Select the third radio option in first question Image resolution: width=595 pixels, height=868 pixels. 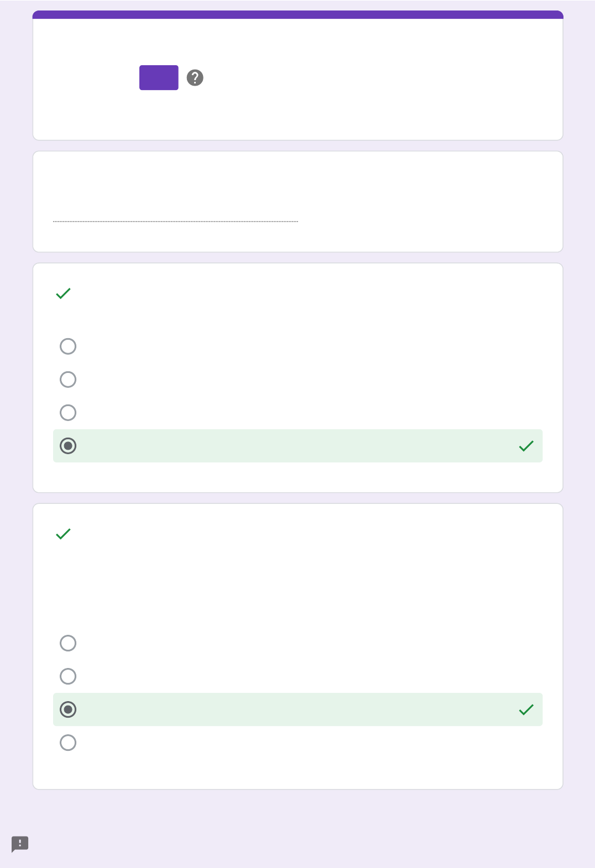click(x=68, y=413)
